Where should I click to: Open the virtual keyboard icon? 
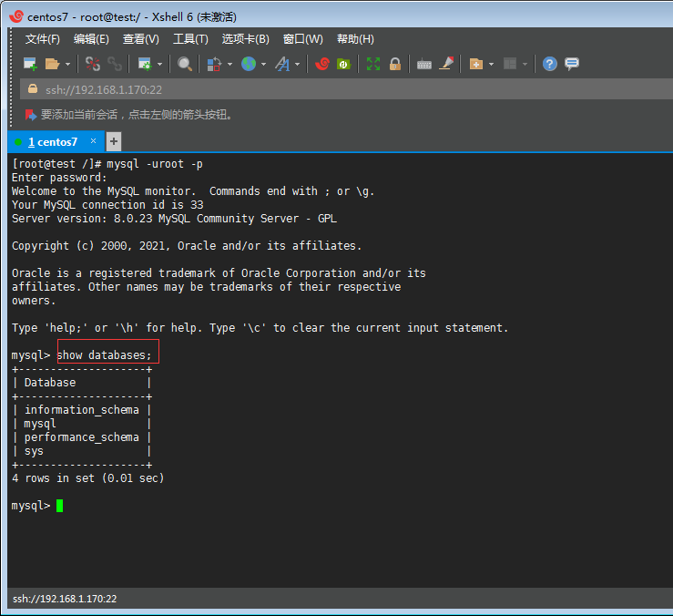pyautogui.click(x=424, y=64)
